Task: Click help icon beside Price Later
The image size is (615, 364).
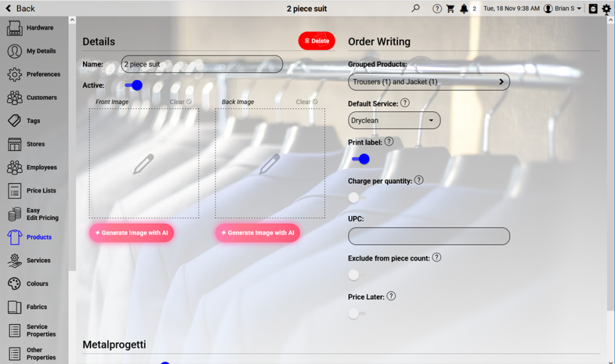Action: 391,296
